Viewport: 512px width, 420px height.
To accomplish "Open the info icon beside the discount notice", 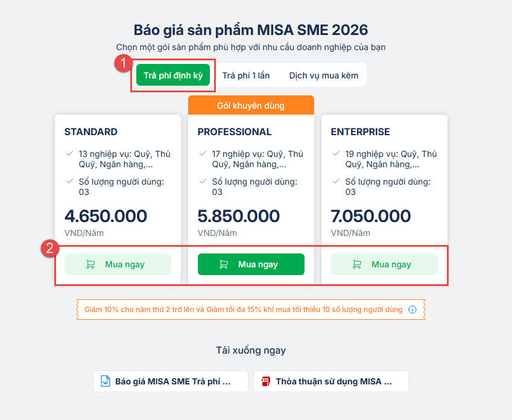I will 412,310.
